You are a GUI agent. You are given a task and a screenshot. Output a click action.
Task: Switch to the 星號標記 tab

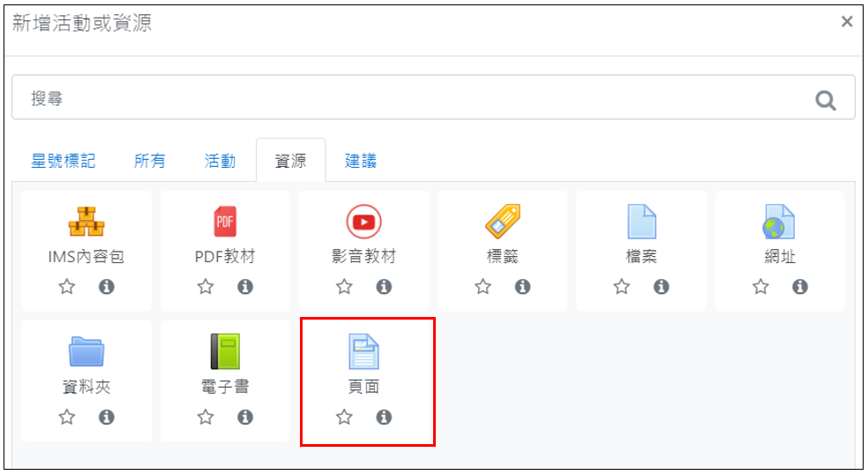pyautogui.click(x=64, y=161)
